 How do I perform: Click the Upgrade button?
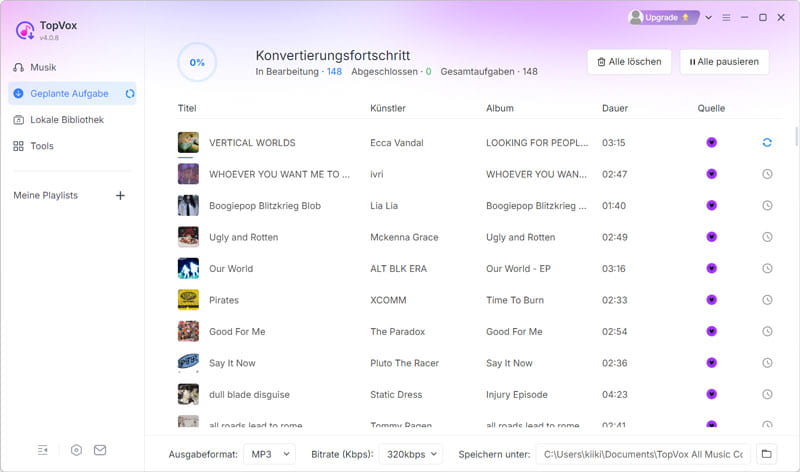pyautogui.click(x=663, y=17)
